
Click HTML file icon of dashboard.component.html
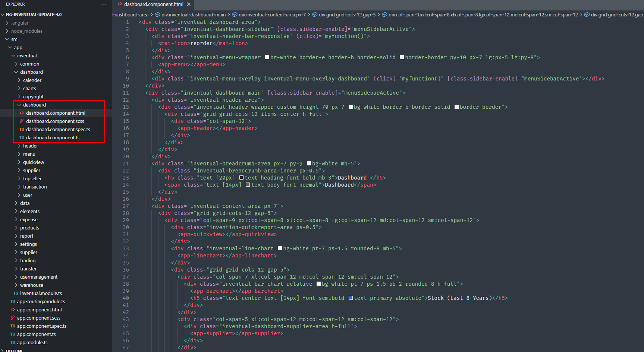pyautogui.click(x=22, y=113)
